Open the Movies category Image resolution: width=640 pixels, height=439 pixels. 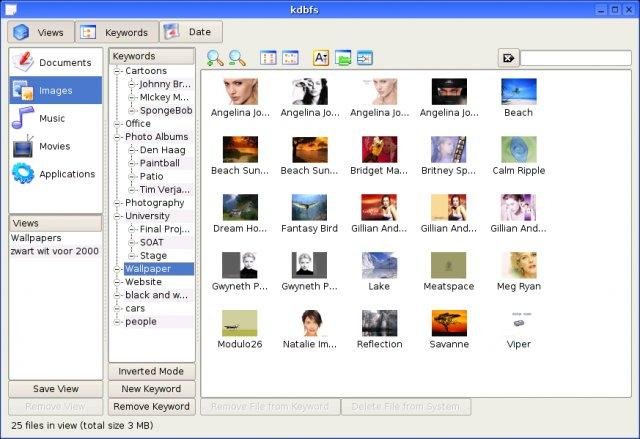pos(56,146)
